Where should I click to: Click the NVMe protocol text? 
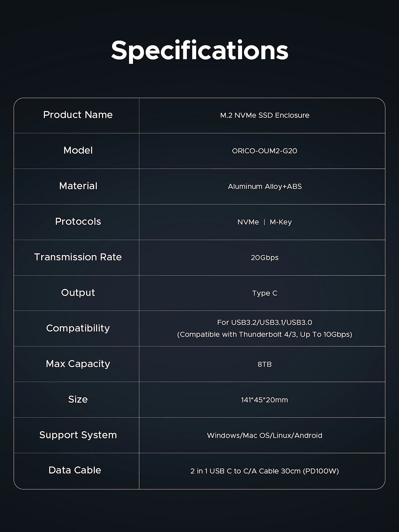point(248,222)
